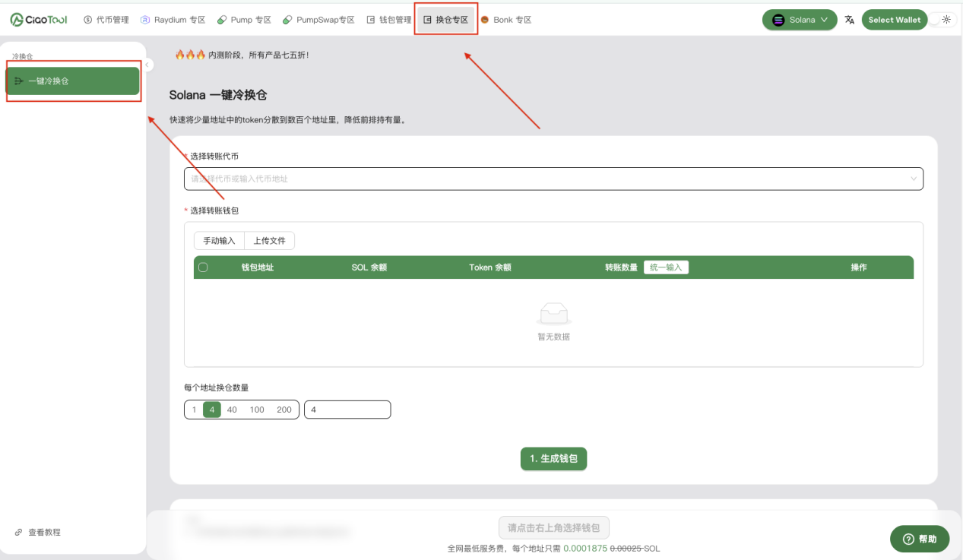Image resolution: width=963 pixels, height=560 pixels.
Task: Click the SOL 余额 column header
Action: coord(369,267)
